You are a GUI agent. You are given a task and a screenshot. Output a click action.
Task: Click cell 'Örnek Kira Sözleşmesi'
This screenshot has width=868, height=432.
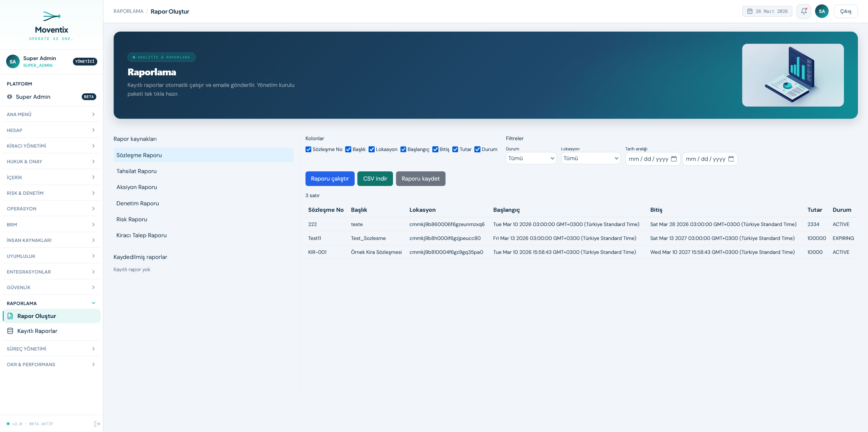pyautogui.click(x=376, y=252)
